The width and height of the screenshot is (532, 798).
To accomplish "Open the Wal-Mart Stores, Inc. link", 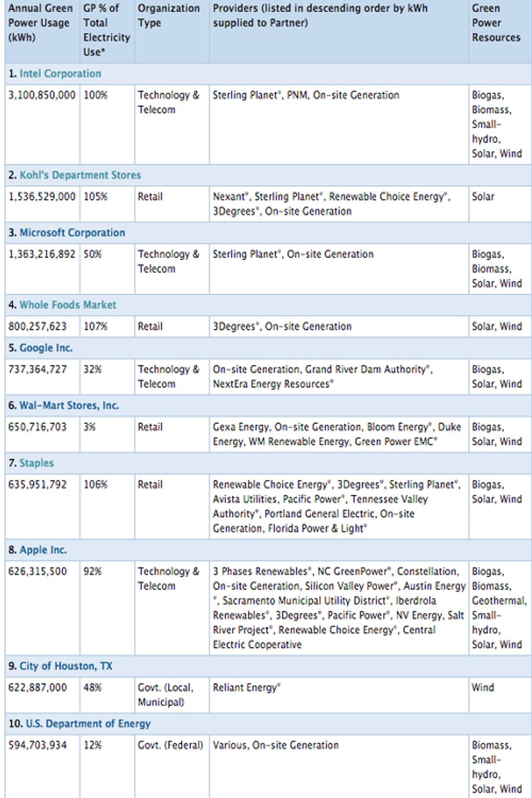I will 69,406.
